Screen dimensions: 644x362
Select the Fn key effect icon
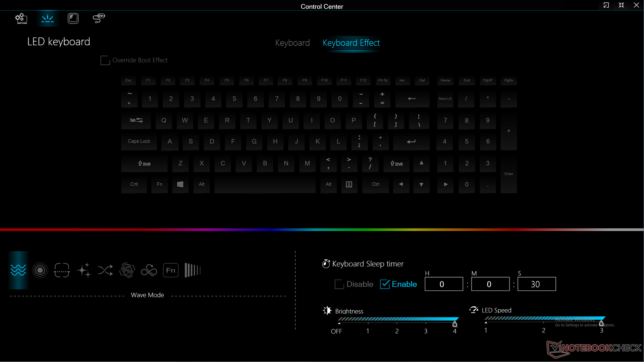(171, 270)
